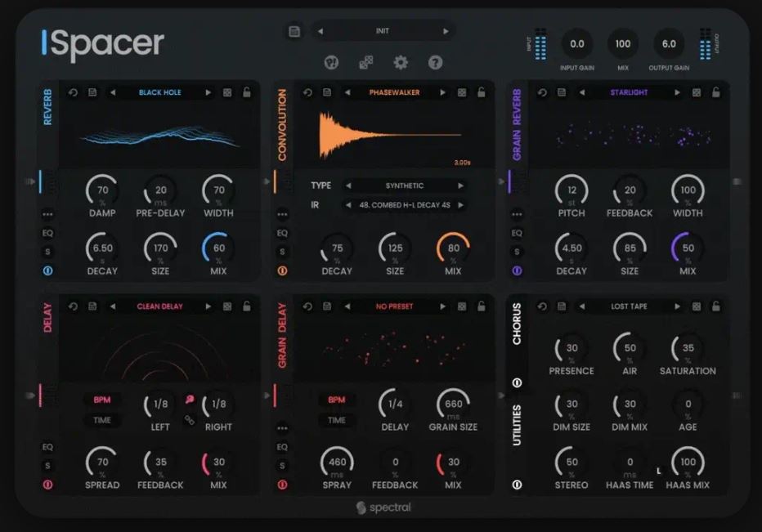Randomize the Chorus module with dice icon
Screen dimensions: 762x532
(x=697, y=306)
